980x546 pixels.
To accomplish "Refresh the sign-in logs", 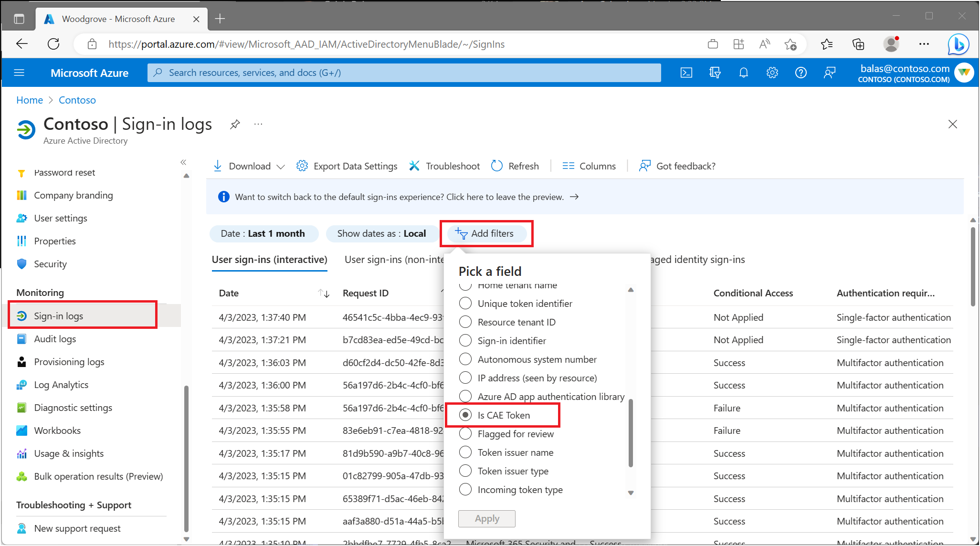I will pyautogui.click(x=515, y=166).
